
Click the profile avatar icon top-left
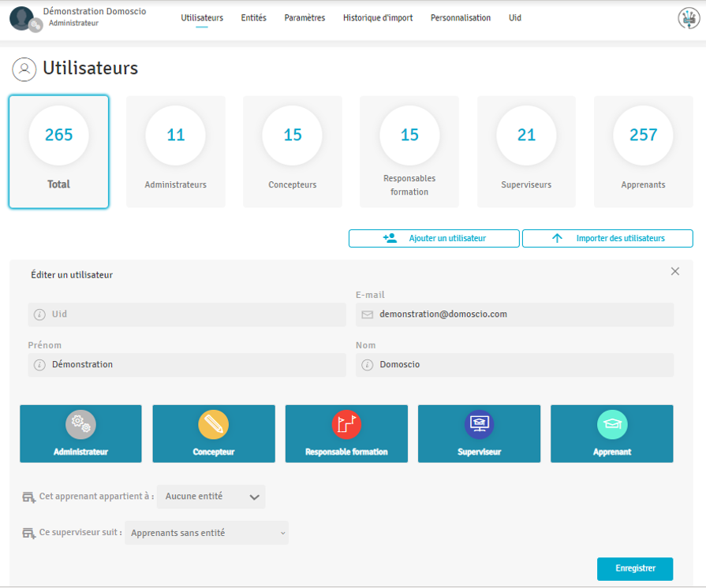(22, 18)
